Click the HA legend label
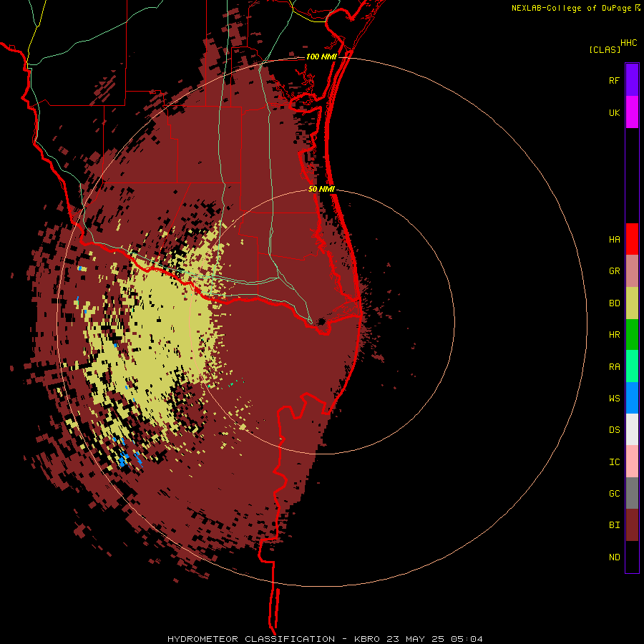This screenshot has height=644, width=644. point(614,239)
